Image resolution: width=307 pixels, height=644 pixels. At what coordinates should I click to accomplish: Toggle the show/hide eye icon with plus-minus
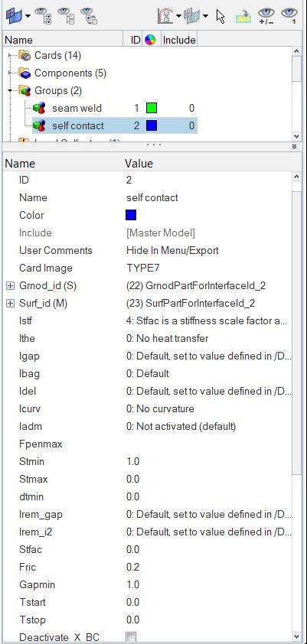[x=266, y=16]
